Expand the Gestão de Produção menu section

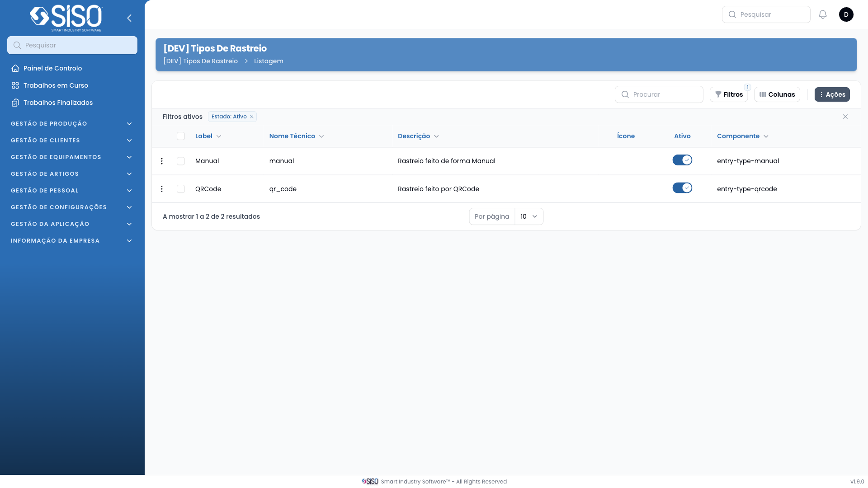[x=71, y=123]
